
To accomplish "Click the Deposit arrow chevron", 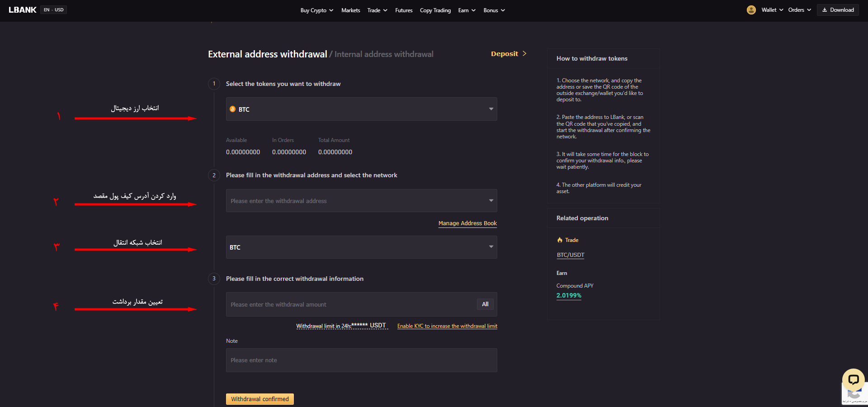I will click(524, 53).
